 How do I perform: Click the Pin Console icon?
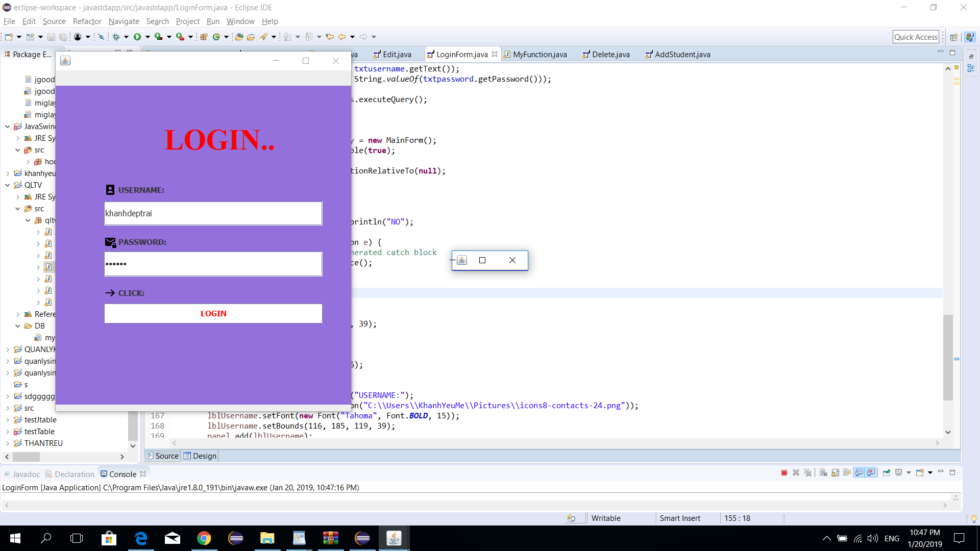point(887,473)
